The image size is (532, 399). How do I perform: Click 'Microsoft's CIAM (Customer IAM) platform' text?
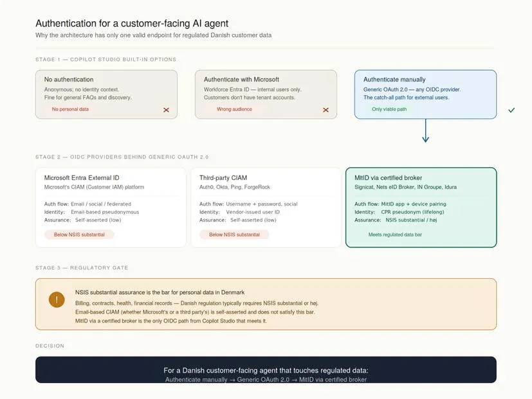click(94, 187)
